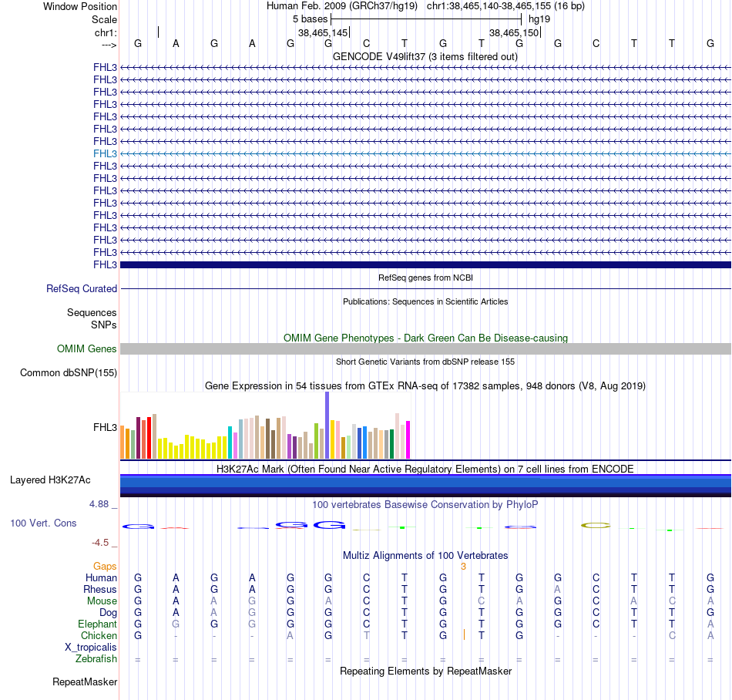732x700 pixels.
Task: Click the Common dbSNP(155) track label
Action: pos(68,372)
